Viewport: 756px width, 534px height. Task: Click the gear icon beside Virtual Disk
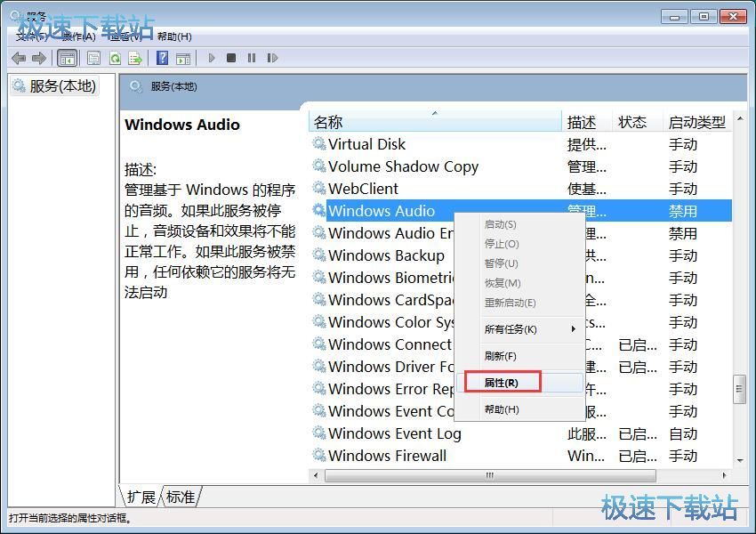319,144
